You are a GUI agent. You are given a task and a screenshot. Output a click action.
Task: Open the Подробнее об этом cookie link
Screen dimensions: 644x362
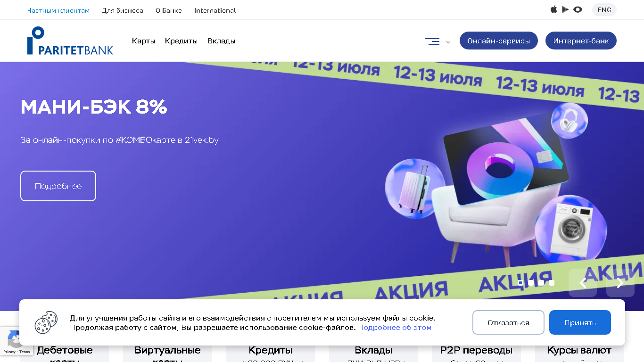[x=395, y=327]
